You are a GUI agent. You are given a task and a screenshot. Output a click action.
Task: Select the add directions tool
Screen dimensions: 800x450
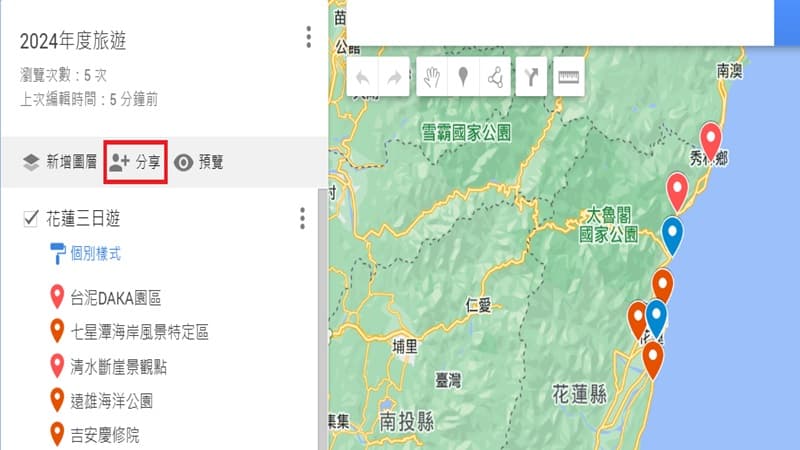click(x=532, y=76)
